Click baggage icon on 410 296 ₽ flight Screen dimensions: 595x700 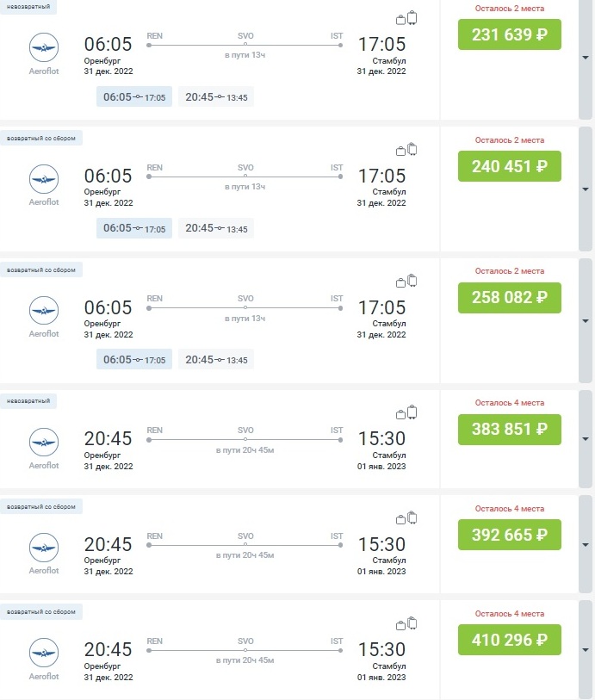(406, 623)
